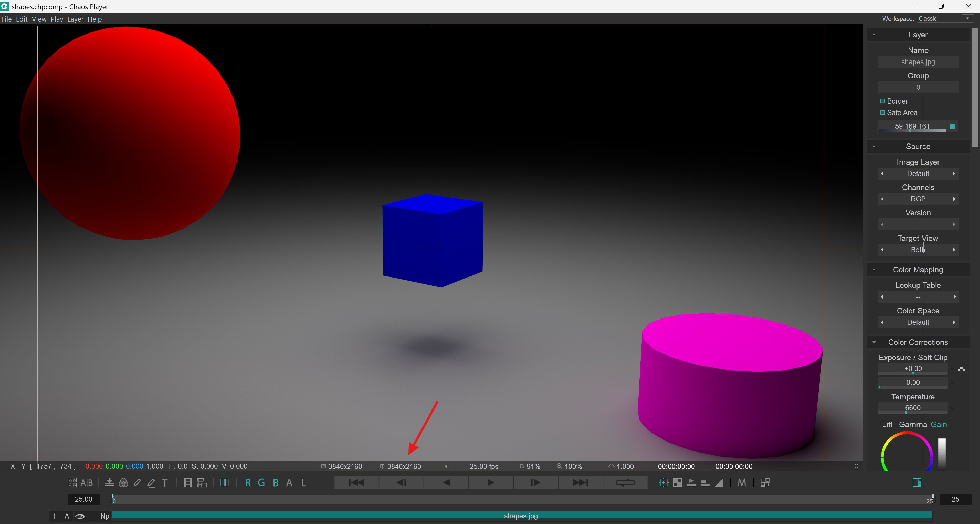The height and width of the screenshot is (524, 980).
Task: Toggle the checkerboard background icon
Action: point(678,482)
